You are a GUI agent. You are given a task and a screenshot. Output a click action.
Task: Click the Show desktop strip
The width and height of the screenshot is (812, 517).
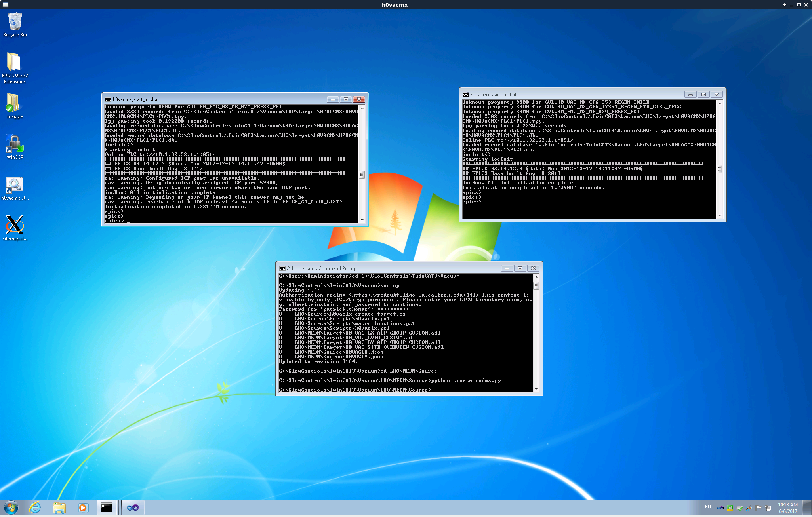(x=807, y=508)
